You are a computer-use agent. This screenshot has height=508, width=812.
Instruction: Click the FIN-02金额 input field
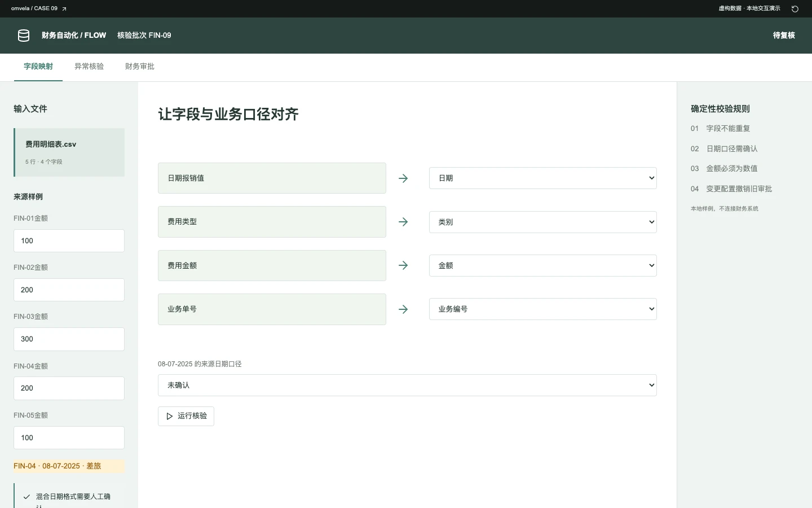[x=69, y=290]
